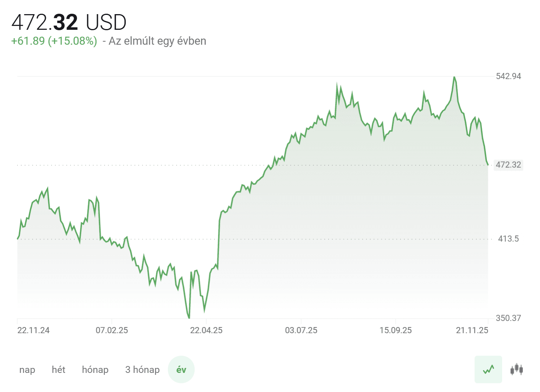
Task: Click the green +61.89 (+15.08%) change text
Action: tap(54, 41)
